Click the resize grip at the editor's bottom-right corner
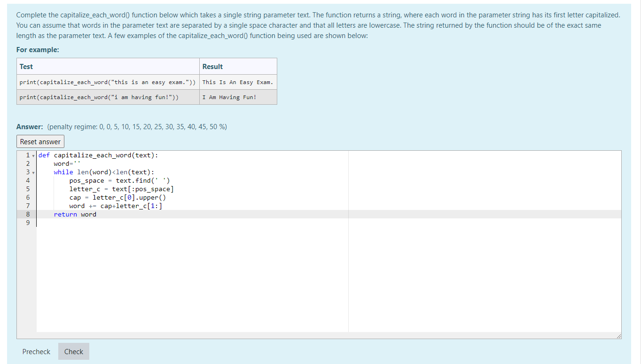641x364 pixels. pos(619,335)
